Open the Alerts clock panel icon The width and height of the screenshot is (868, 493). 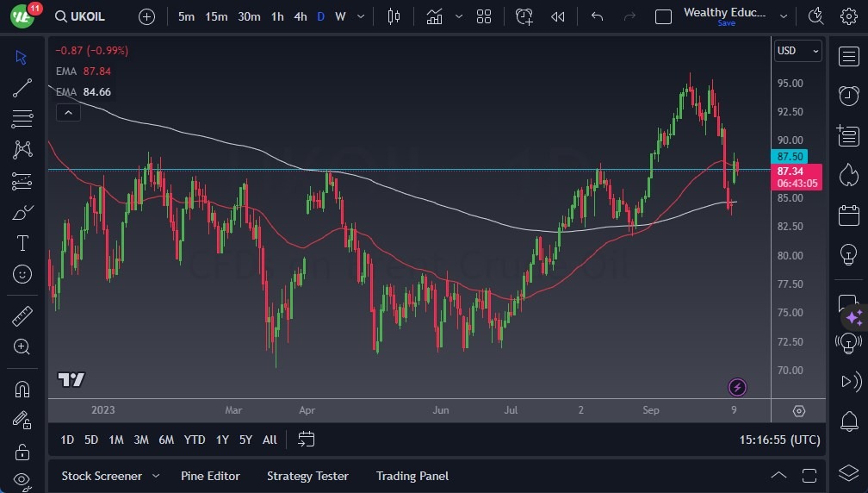tap(848, 95)
